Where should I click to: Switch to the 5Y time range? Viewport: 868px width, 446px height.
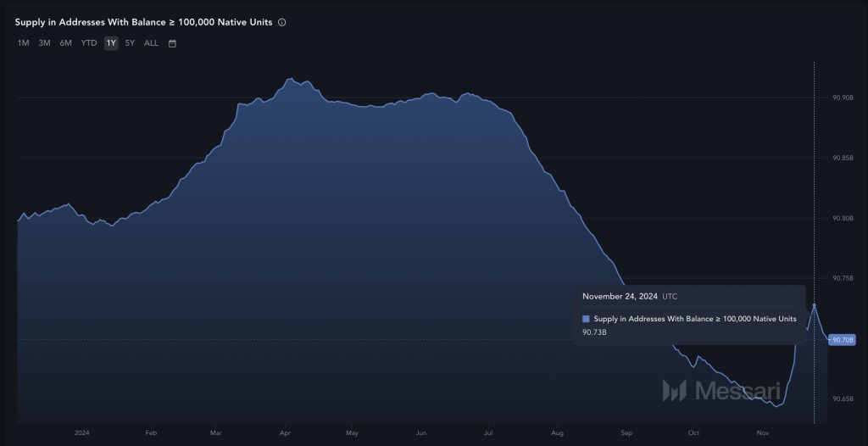tap(130, 43)
